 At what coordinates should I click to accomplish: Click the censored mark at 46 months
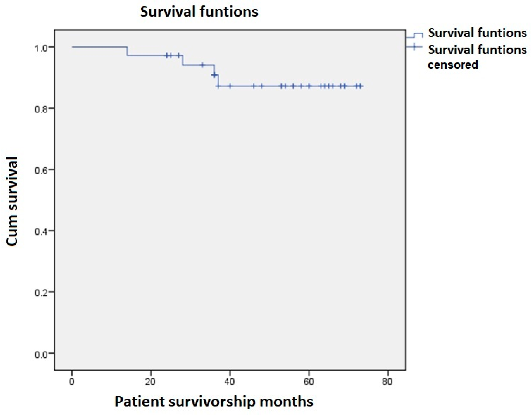[254, 86]
